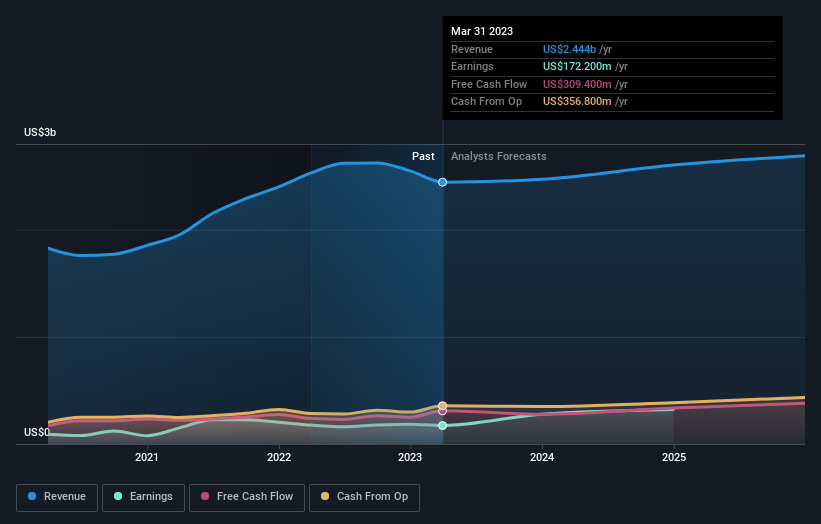Screen dimensions: 821x524
Task: Click the US$3b y-axis label
Action: [x=40, y=132]
